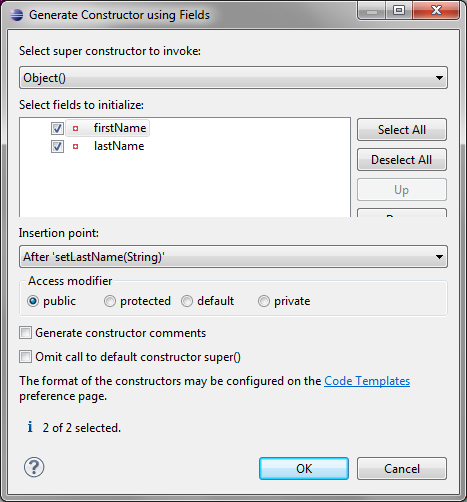
Task: Select the private access modifier
Action: pos(264,301)
